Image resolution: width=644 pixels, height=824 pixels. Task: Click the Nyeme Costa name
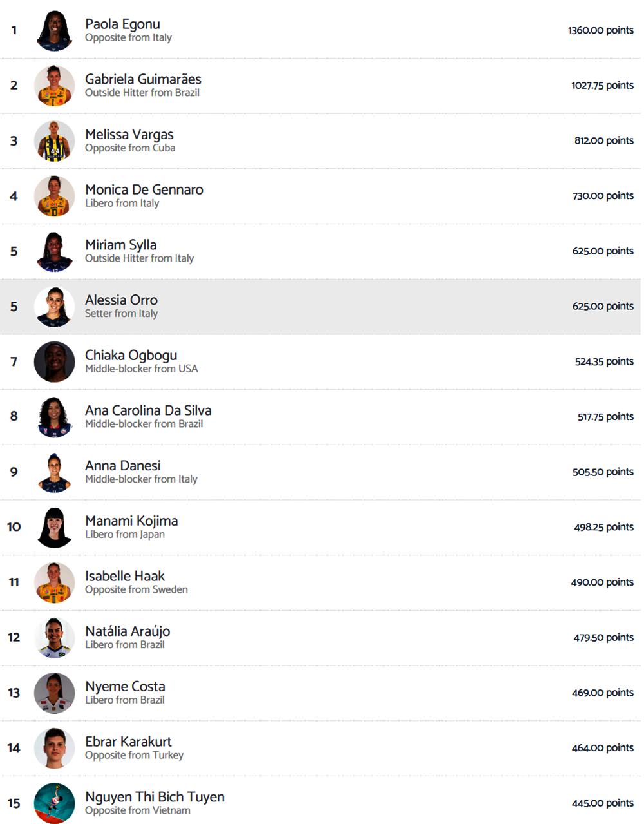pos(125,687)
